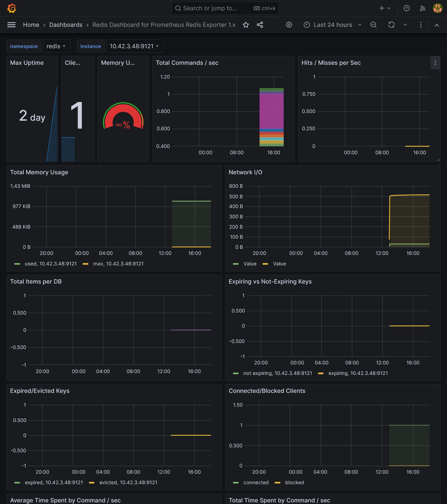Image resolution: width=447 pixels, height=504 pixels.
Task: Click the share dashboard icon
Action: click(260, 25)
